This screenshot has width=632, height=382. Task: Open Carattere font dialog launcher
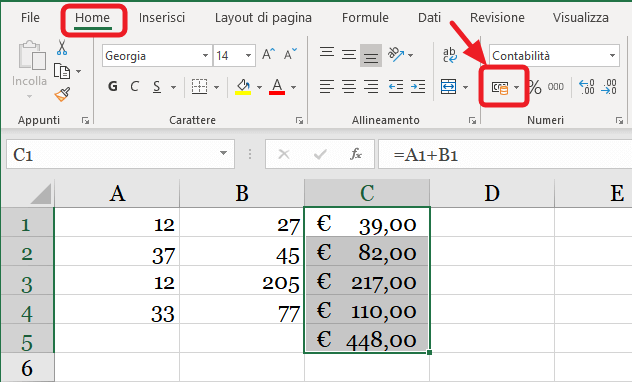pos(299,120)
